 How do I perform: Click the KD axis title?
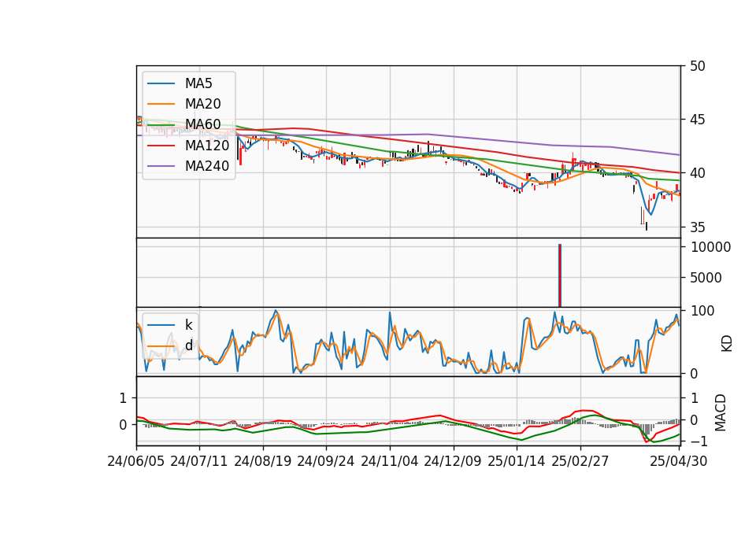coord(726,344)
